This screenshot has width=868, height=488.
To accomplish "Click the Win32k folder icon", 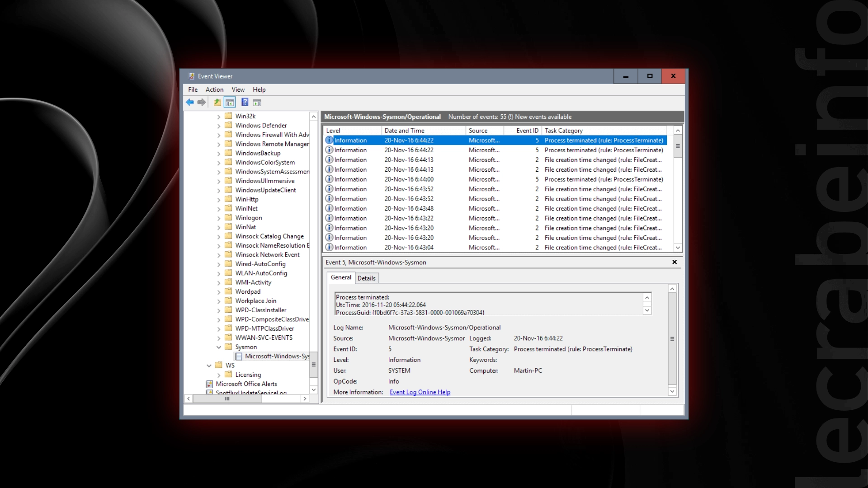I will 228,116.
